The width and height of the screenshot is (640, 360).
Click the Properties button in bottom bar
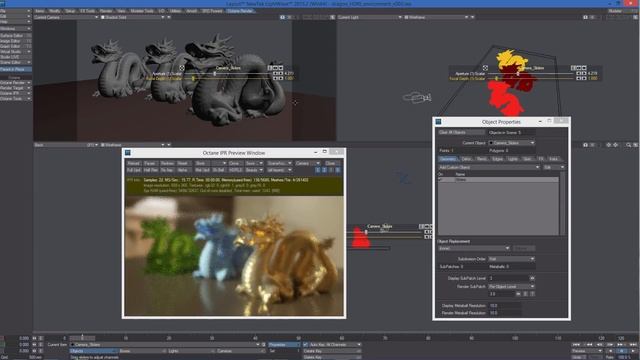284,345
